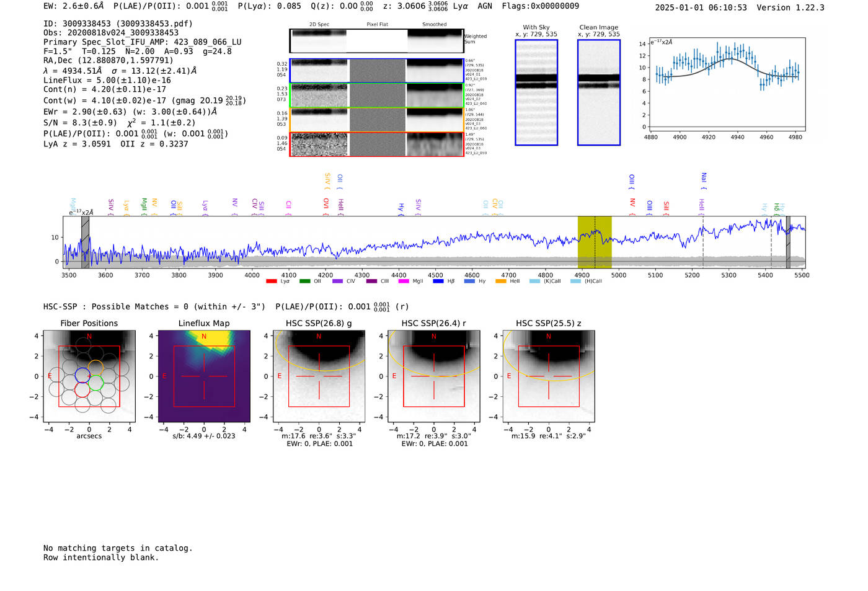868x591 pixels.
Task: Click the 'HSC-SSP : Possible Matches = 0' line
Action: pos(155,307)
